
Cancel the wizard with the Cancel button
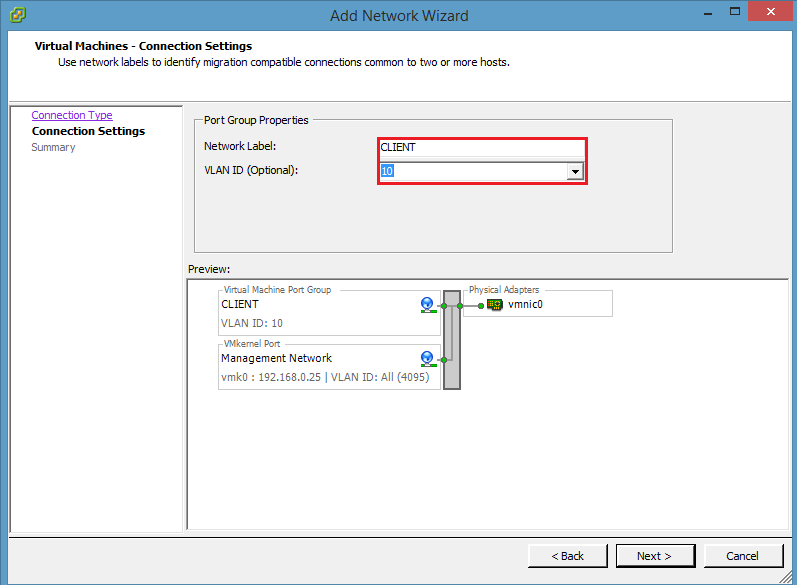[743, 556]
